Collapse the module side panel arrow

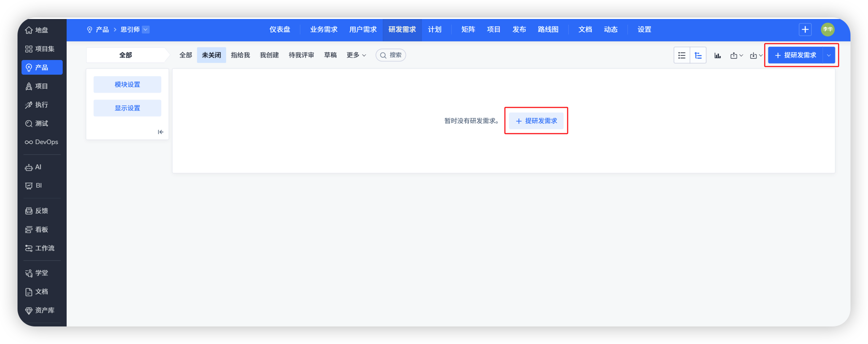tap(161, 132)
